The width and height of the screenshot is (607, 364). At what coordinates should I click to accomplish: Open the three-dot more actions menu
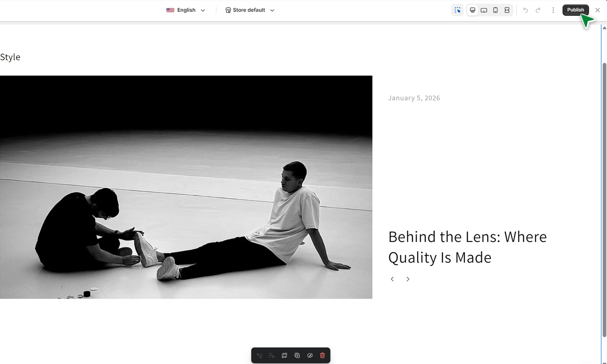[x=553, y=10]
